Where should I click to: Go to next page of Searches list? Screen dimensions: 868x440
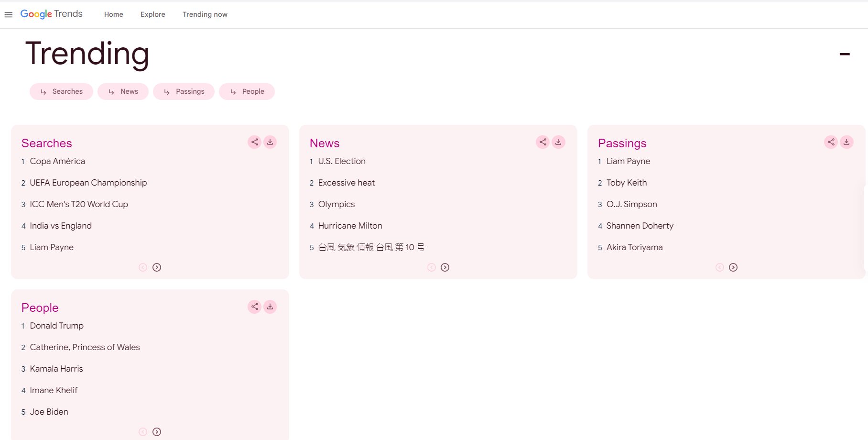(157, 267)
